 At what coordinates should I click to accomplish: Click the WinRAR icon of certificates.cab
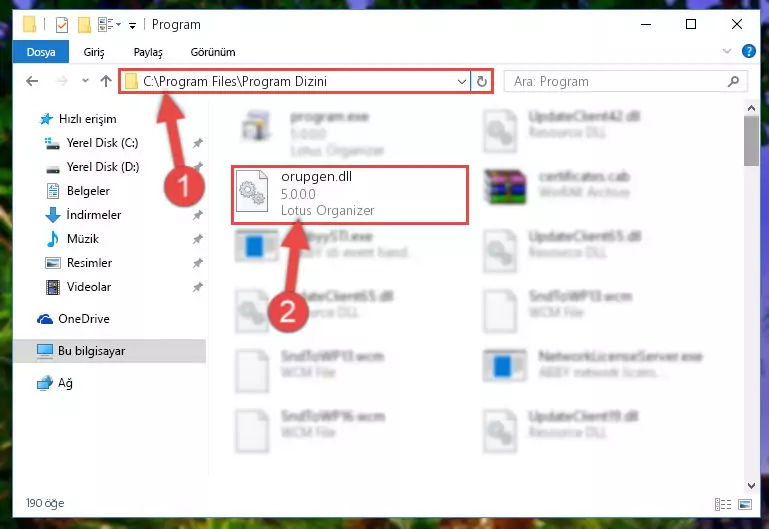pyautogui.click(x=505, y=187)
